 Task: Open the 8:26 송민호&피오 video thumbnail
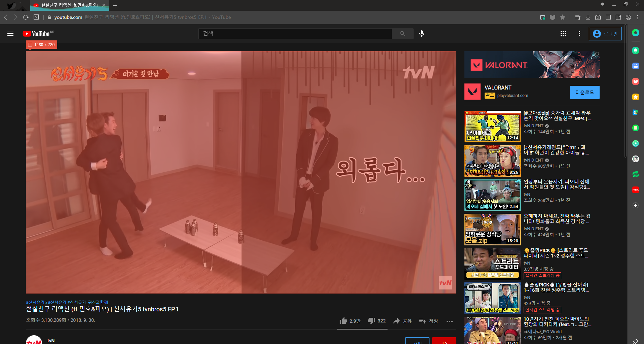492,161
